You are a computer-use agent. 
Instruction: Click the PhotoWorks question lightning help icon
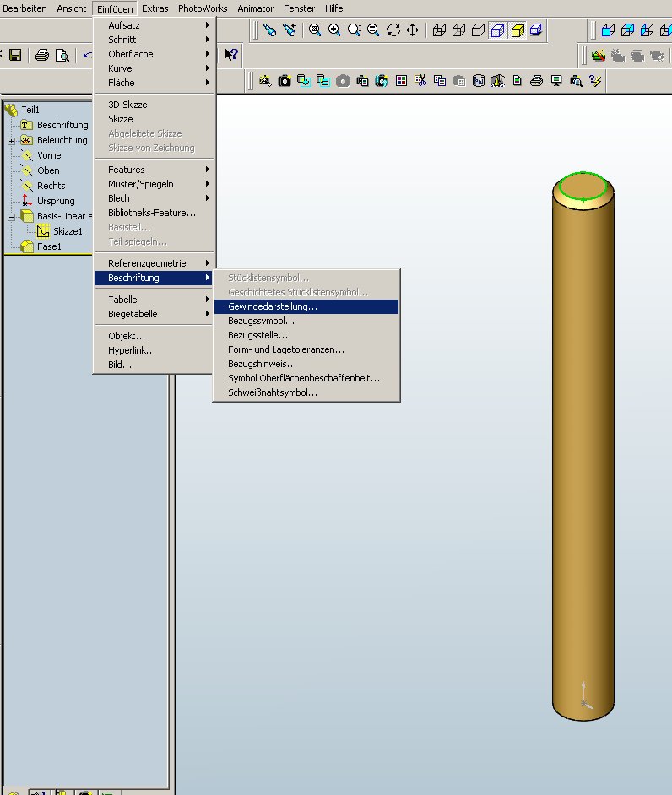click(x=595, y=81)
